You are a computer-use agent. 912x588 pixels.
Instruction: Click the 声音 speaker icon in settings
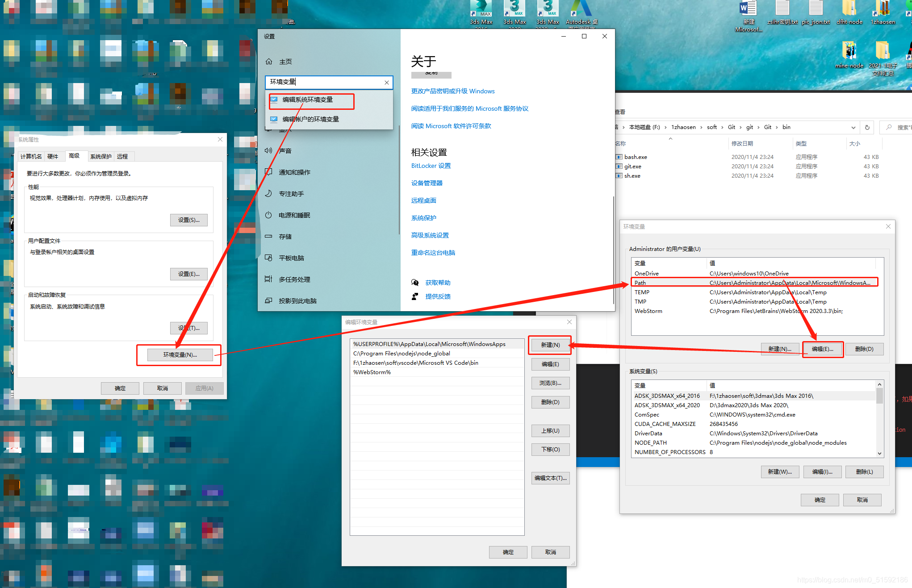point(268,150)
